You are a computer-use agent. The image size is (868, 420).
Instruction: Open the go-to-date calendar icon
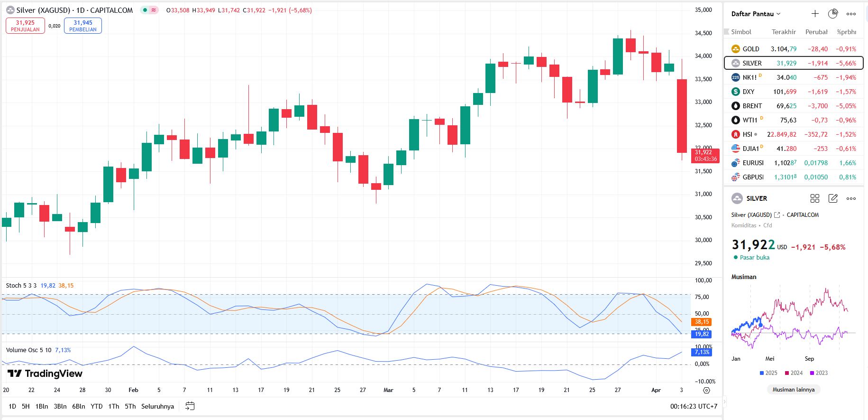pyautogui.click(x=190, y=406)
